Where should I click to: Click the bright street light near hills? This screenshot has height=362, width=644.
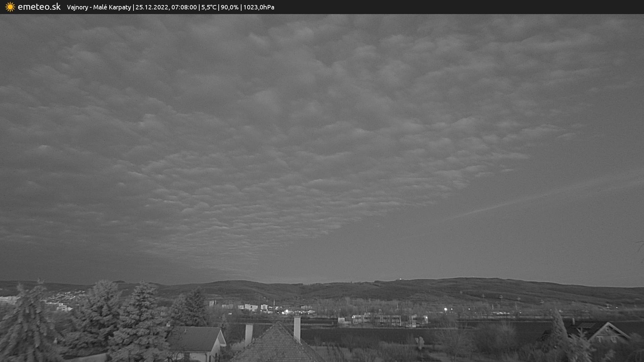[x=445, y=309]
